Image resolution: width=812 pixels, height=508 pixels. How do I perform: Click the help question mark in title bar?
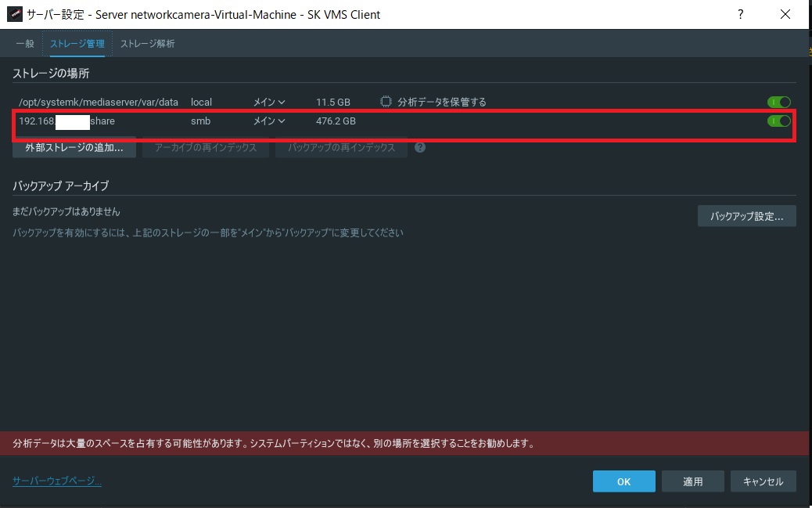coord(741,15)
